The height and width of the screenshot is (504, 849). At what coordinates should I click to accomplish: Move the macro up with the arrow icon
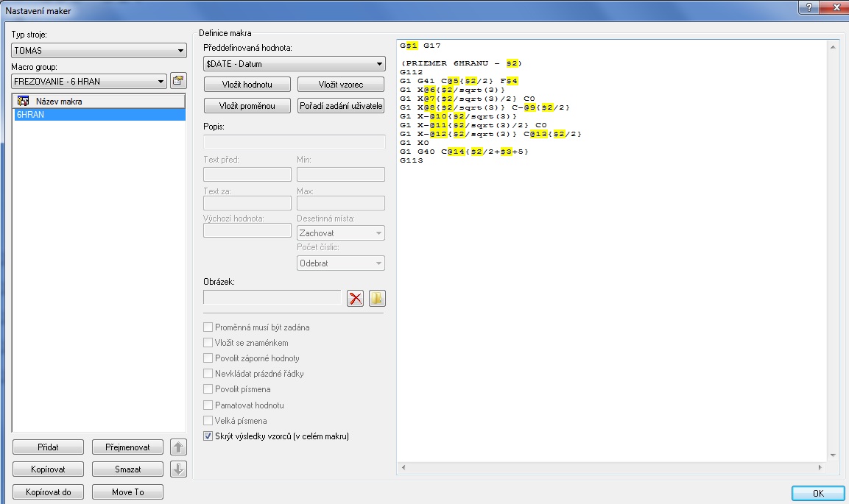179,447
